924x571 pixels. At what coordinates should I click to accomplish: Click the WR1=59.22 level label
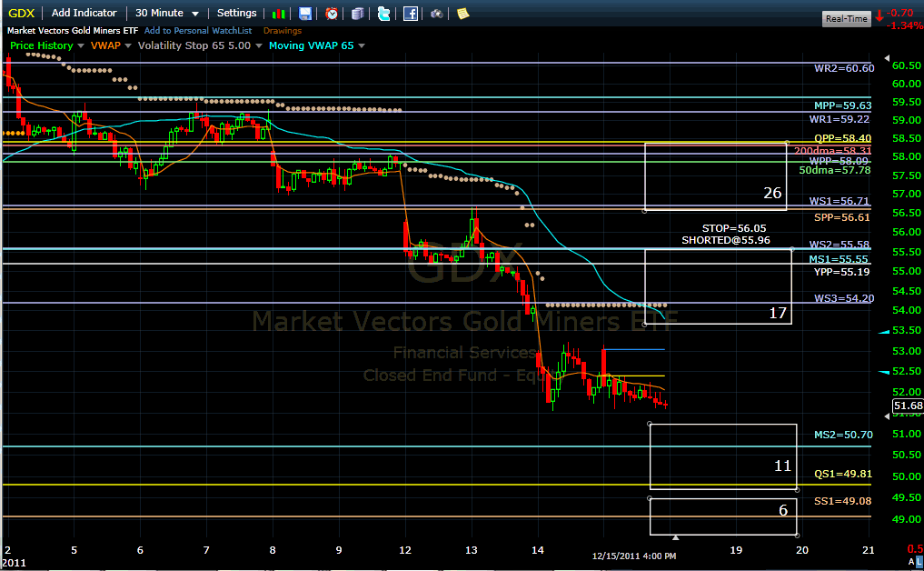click(840, 119)
